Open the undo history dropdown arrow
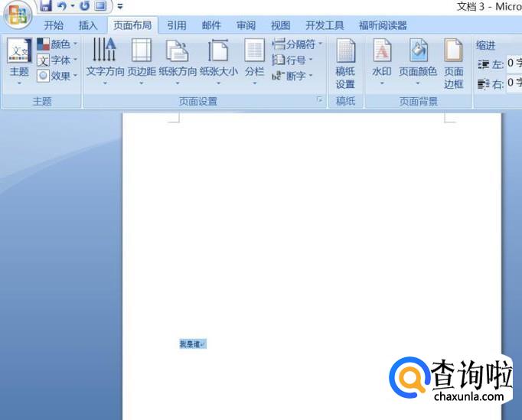The width and height of the screenshot is (522, 420). coord(73,5)
